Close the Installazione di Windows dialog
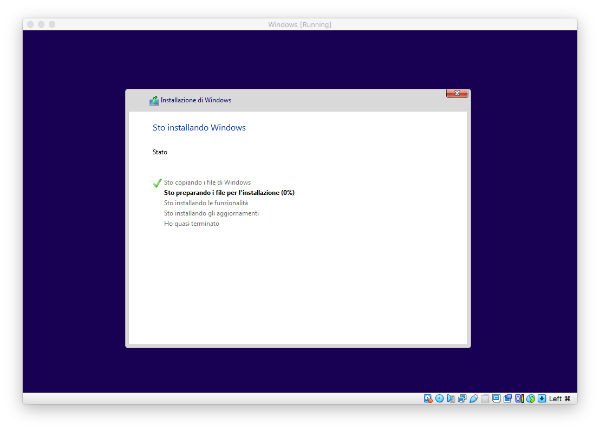The height and width of the screenshot is (431, 600). [x=457, y=93]
